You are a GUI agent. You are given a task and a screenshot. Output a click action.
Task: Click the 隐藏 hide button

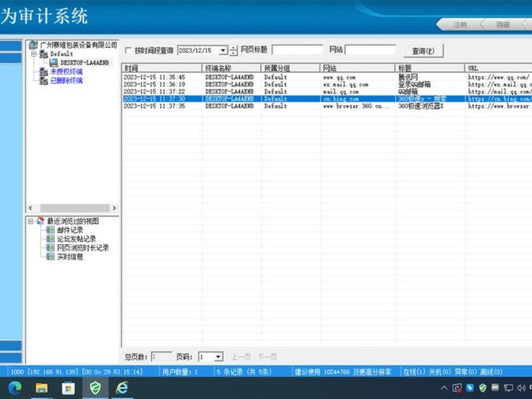[503, 25]
